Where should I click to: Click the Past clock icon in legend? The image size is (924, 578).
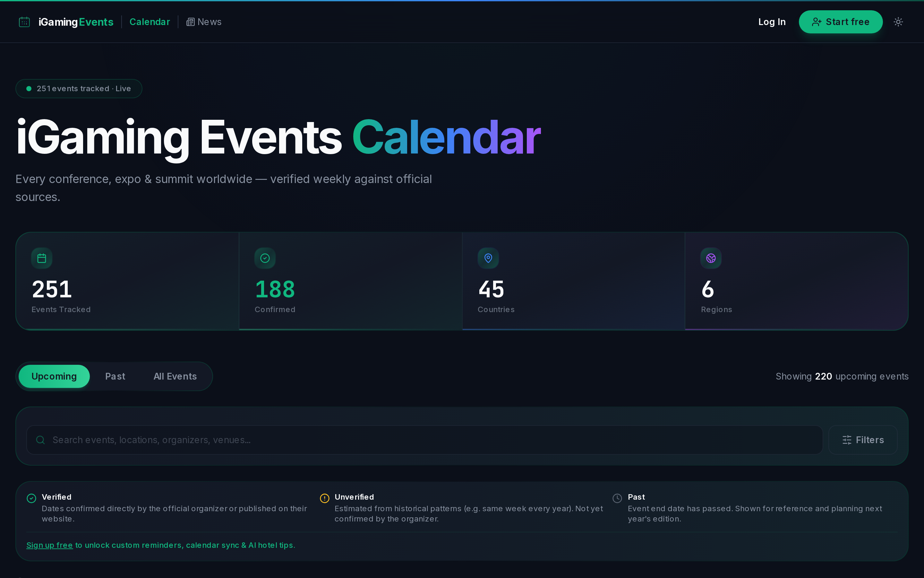click(x=617, y=498)
